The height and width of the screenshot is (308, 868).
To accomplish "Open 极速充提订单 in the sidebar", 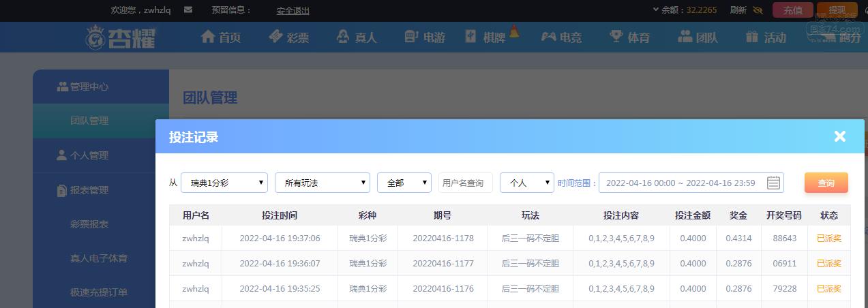I will click(99, 292).
